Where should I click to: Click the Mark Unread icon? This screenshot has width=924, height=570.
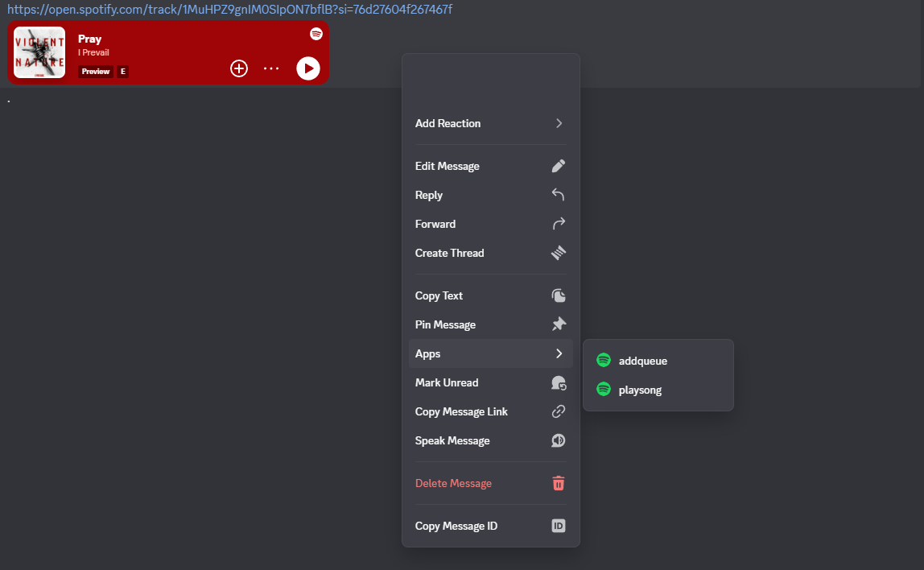coord(559,382)
